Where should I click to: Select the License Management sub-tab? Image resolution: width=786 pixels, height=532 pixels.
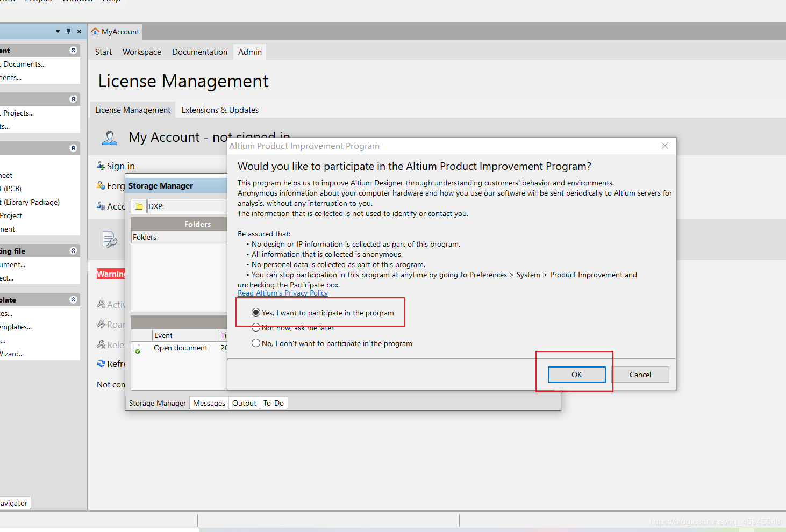[x=133, y=110]
